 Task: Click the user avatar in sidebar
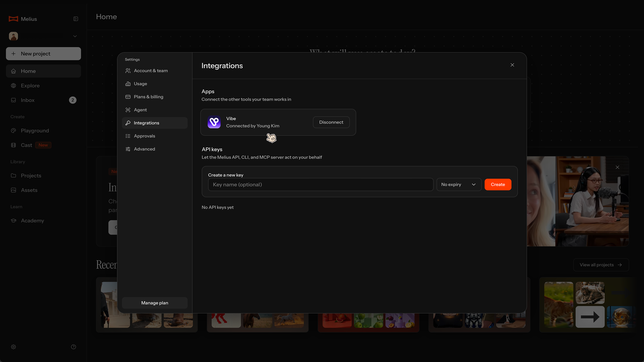point(13,36)
